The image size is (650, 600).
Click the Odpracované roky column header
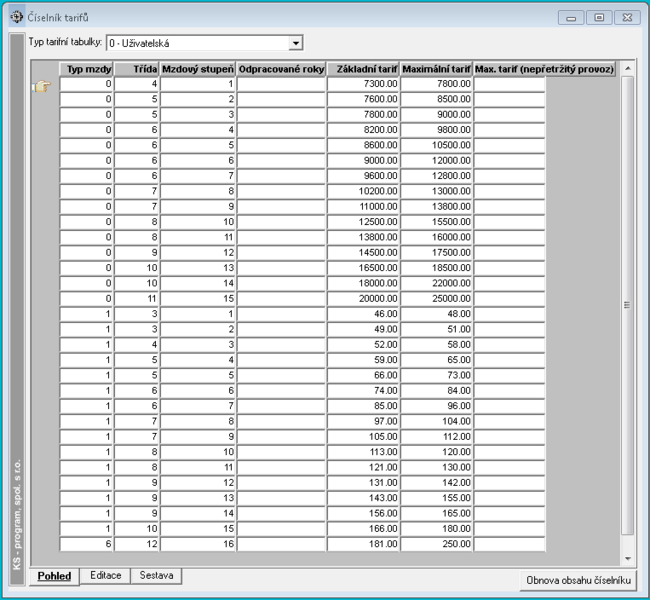(281, 69)
